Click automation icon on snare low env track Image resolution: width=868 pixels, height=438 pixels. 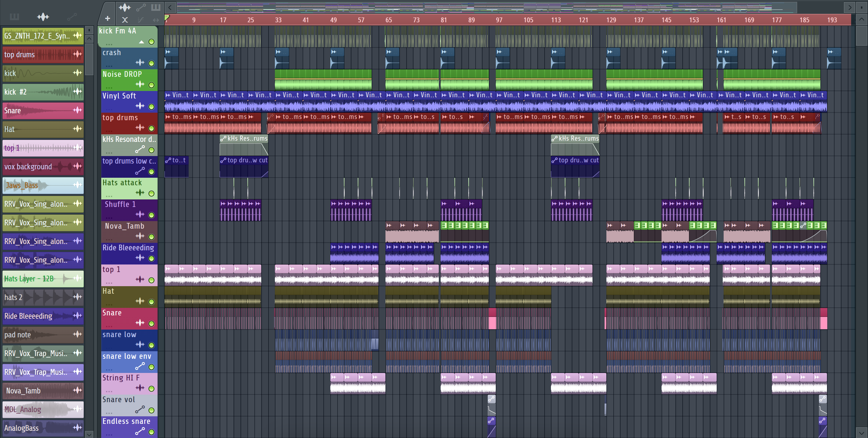140,366
